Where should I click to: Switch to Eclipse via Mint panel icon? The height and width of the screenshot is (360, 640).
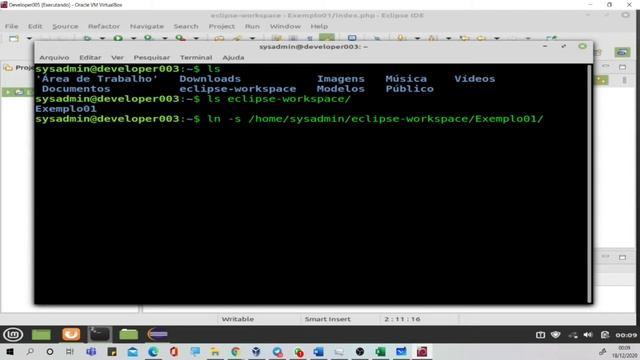(x=158, y=335)
